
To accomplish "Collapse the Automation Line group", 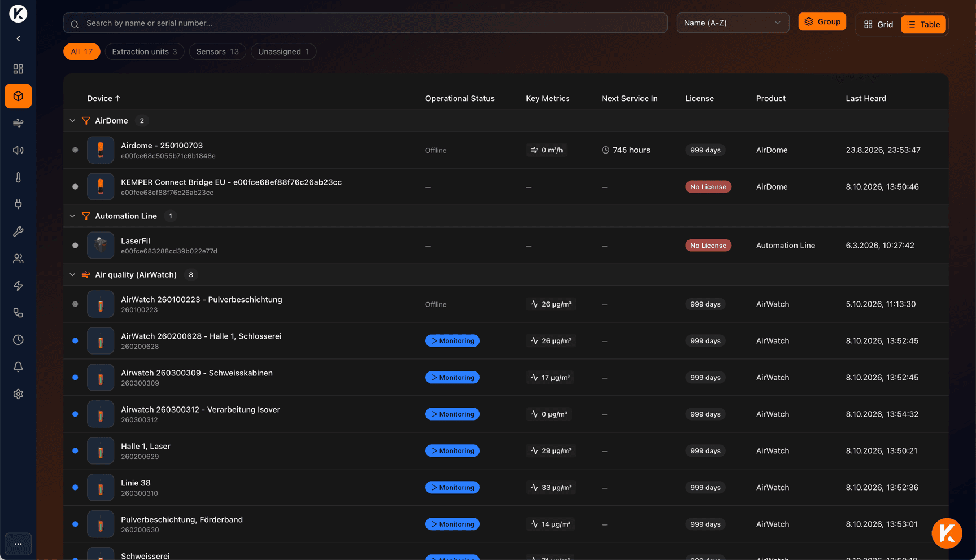I will point(72,216).
